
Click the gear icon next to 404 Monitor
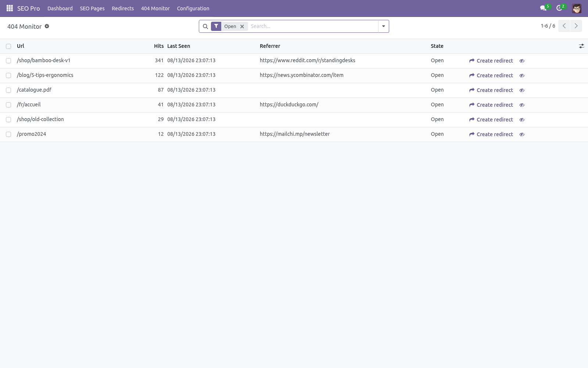pos(47,26)
